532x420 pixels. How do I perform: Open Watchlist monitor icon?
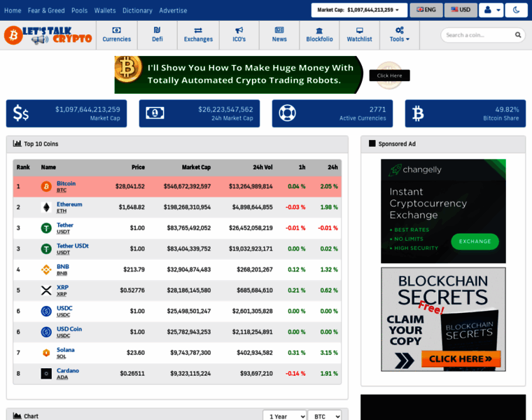[360, 31]
